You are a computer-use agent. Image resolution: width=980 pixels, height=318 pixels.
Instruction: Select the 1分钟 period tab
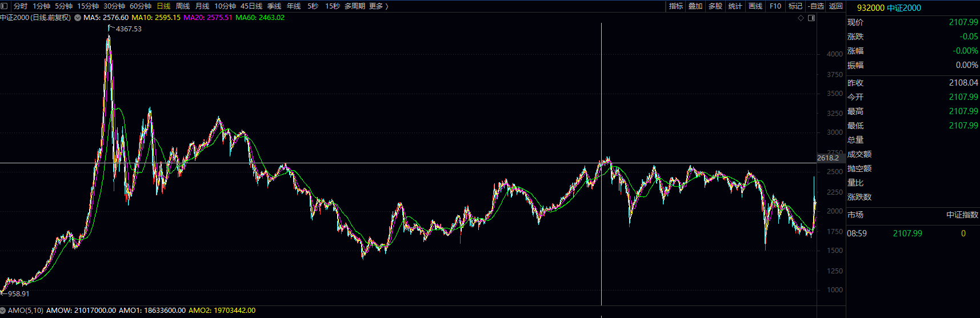coord(42,6)
